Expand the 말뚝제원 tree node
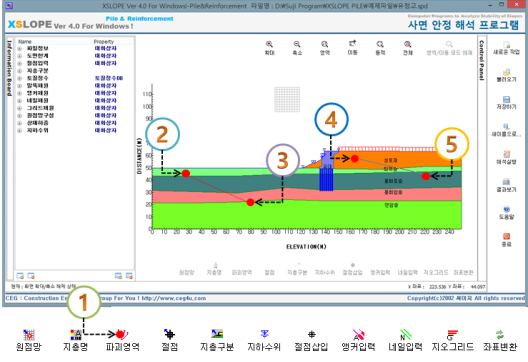The height and width of the screenshot is (362, 528). pos(20,86)
